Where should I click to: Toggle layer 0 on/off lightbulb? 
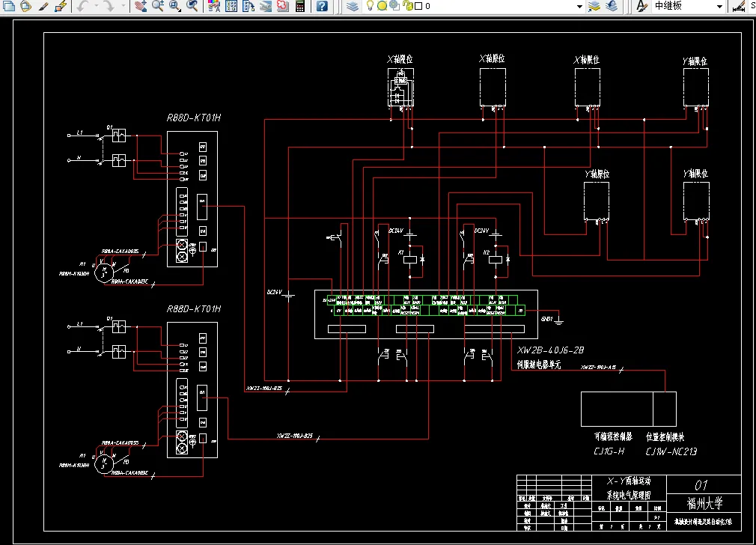tap(370, 6)
